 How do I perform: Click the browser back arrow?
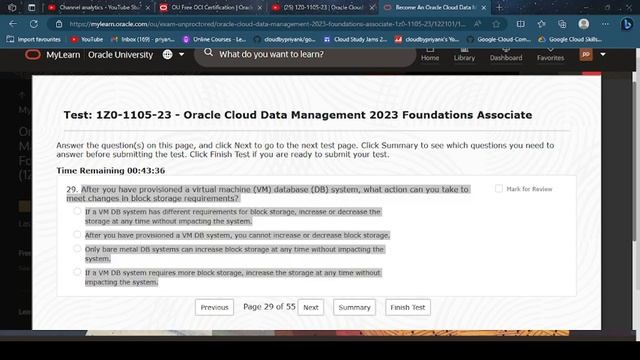13,24
